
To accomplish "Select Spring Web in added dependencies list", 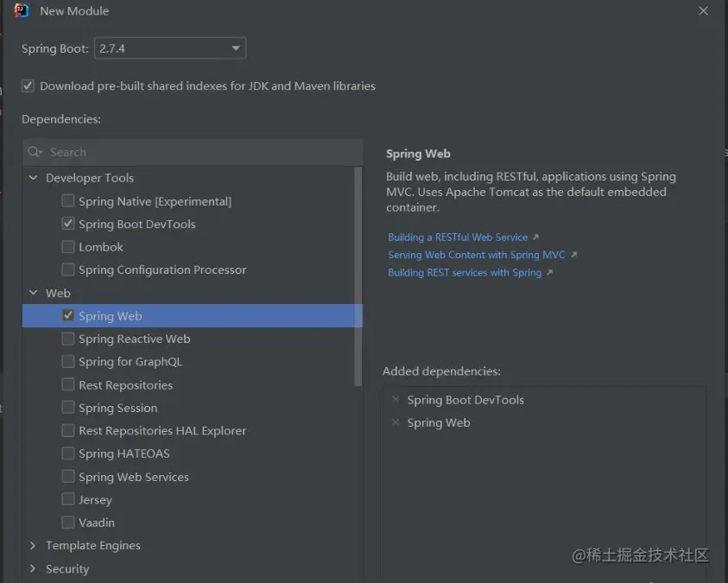I will 439,423.
